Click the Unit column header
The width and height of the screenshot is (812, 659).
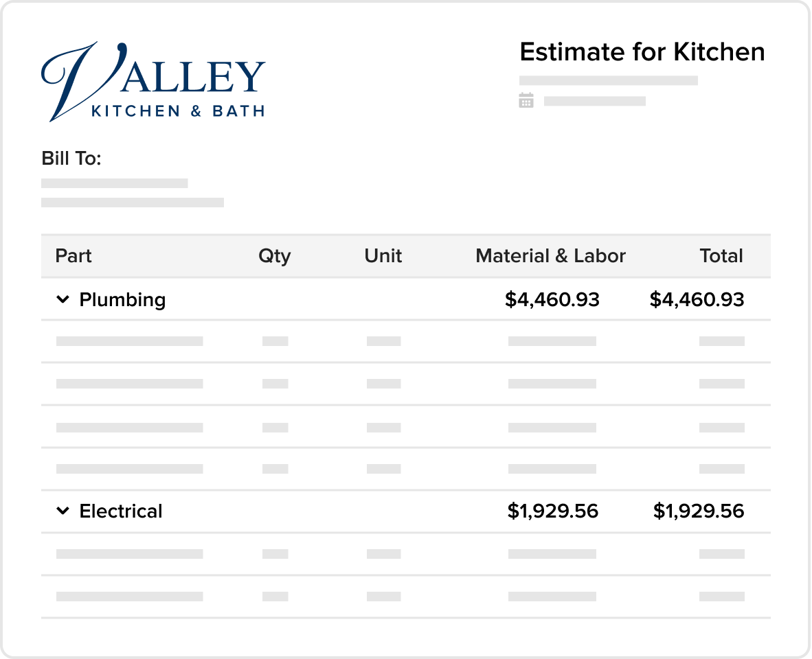point(383,255)
